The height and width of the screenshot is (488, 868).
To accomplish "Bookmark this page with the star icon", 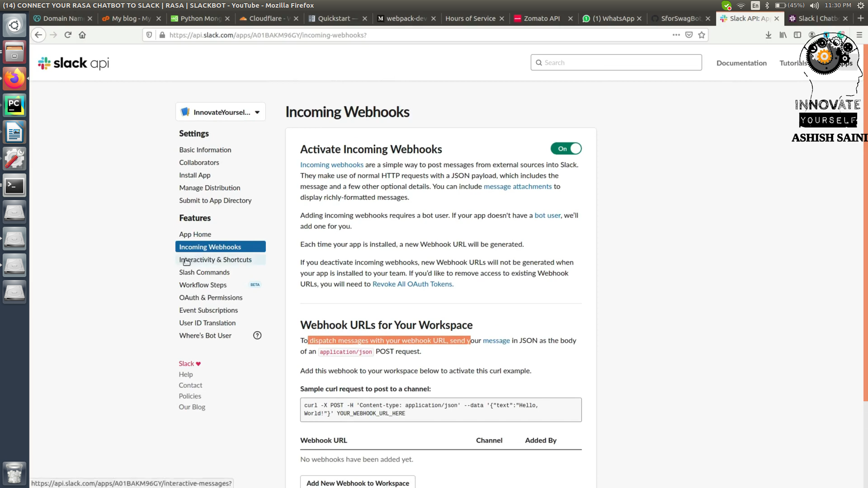I will tap(702, 35).
